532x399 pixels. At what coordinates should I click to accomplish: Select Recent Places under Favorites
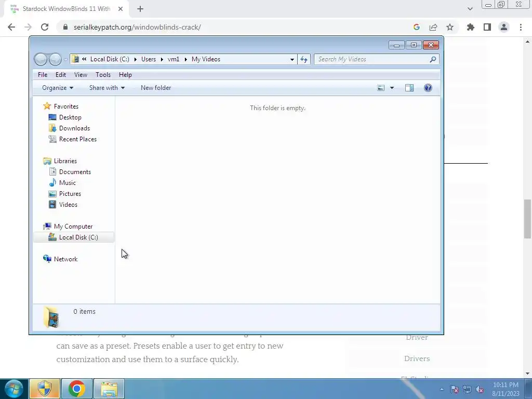(x=78, y=139)
